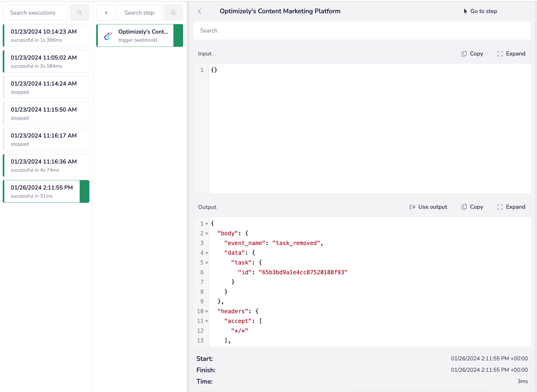Click the search executions magnifier icon

(79, 13)
